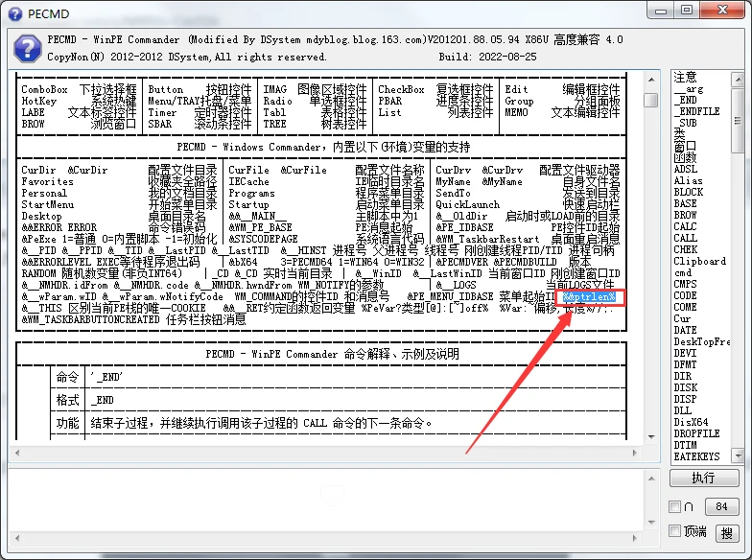Screen dimensions: 752x560
Task: Select DeskTopFre in the command list
Action: click(x=702, y=341)
